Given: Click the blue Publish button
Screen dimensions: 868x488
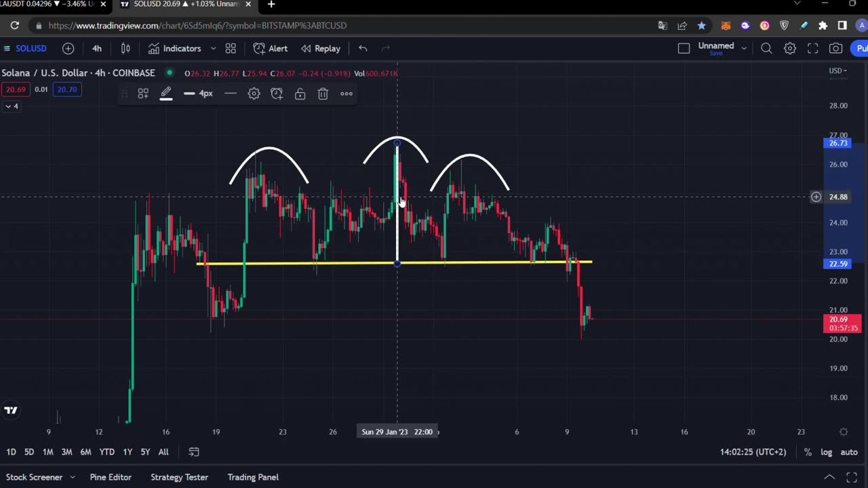Looking at the screenshot, I should pos(860,49).
